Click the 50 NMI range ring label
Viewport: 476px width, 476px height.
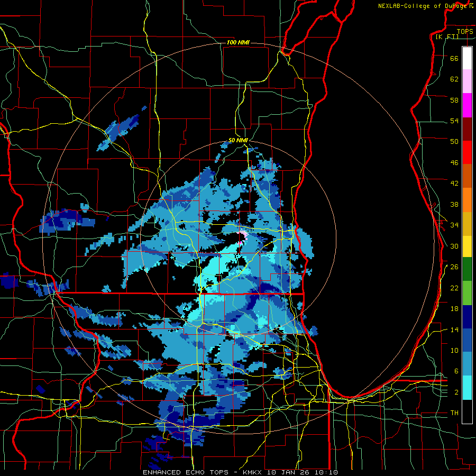238,140
